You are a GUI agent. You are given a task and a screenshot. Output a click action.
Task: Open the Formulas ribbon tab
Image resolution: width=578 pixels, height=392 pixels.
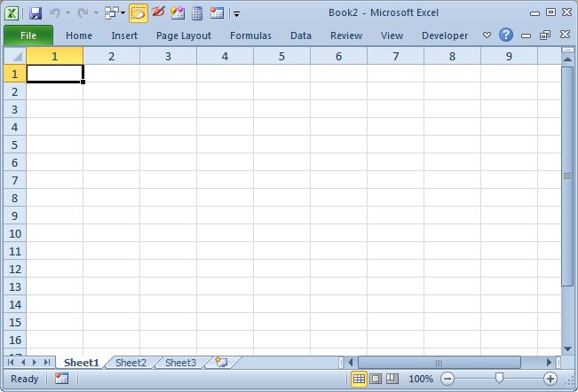tap(250, 35)
